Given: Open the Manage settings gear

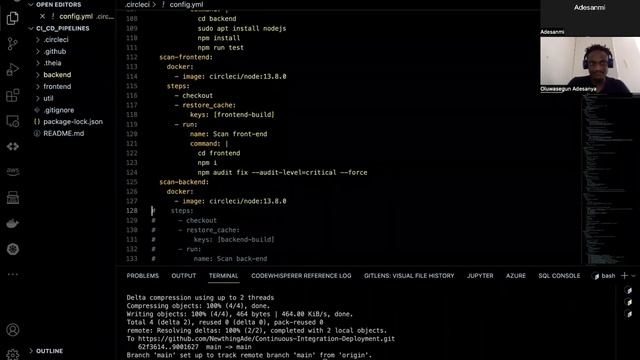Looking at the screenshot, I should click(13, 354).
